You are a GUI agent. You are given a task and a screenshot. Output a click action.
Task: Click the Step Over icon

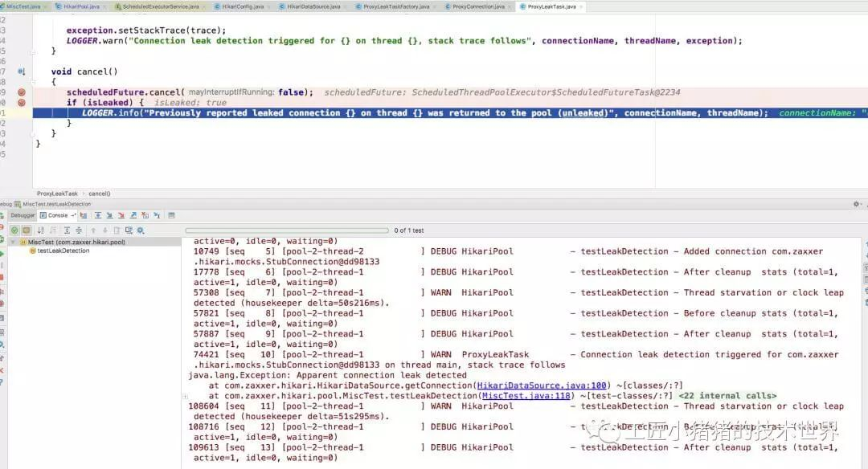[x=97, y=215]
